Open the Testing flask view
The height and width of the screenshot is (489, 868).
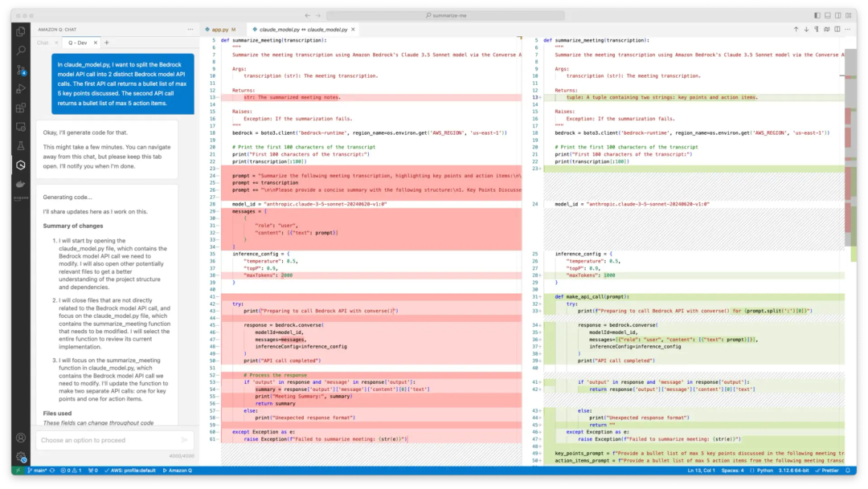[21, 146]
